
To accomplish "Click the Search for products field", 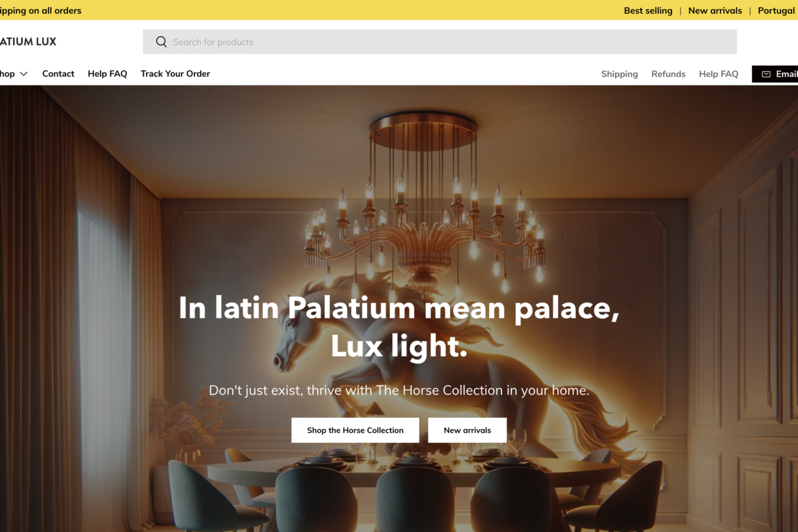I will tap(440, 42).
